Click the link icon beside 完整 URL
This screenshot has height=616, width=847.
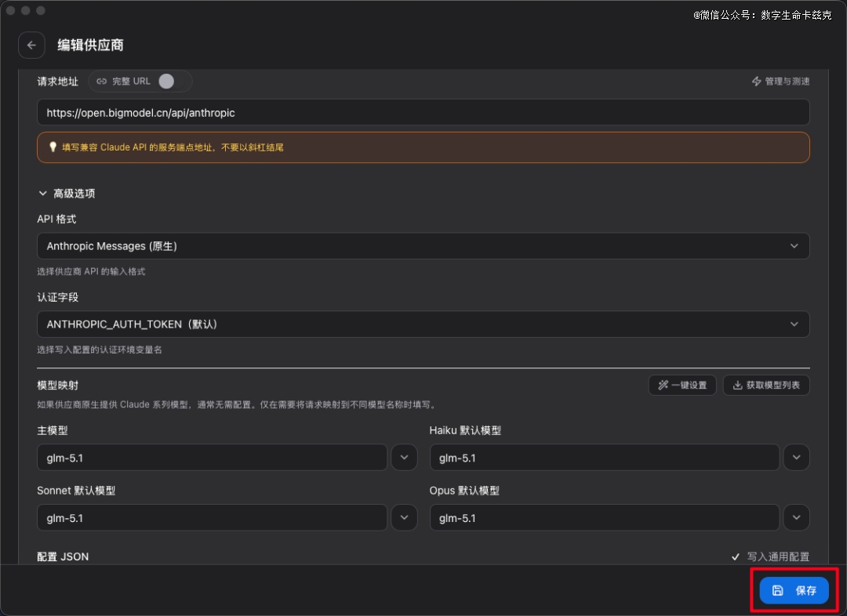[x=101, y=82]
